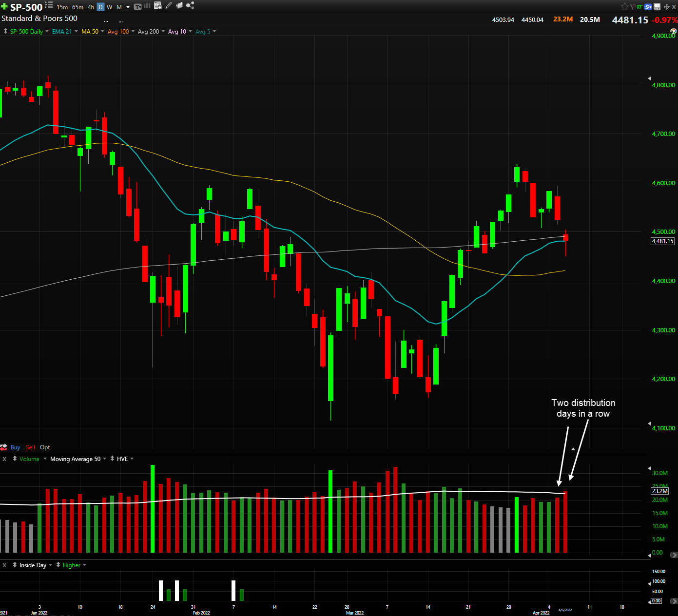Click the save floppy disk icon
This screenshot has width=678, height=616.
[x=657, y=7]
